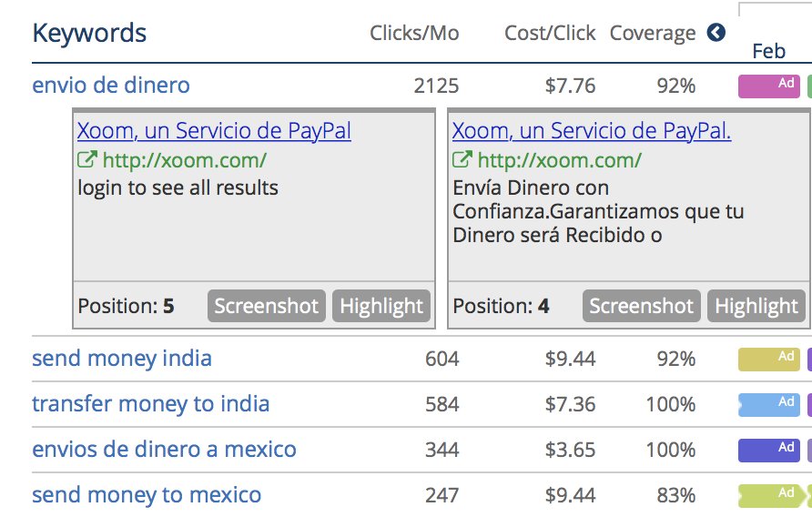This screenshot has height=517, width=812.
Task: Select 'send money to mexico' keyword
Action: coord(147,495)
